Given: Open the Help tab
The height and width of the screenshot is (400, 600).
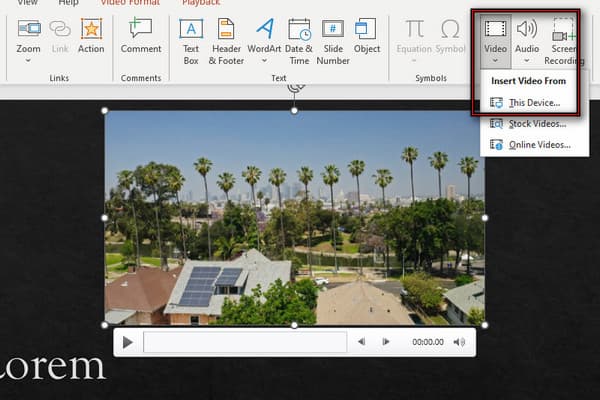Looking at the screenshot, I should pyautogui.click(x=68, y=3).
